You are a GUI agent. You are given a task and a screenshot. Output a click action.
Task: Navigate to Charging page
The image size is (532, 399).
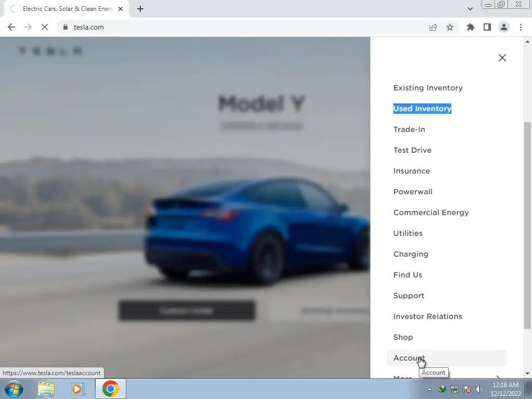(410, 254)
